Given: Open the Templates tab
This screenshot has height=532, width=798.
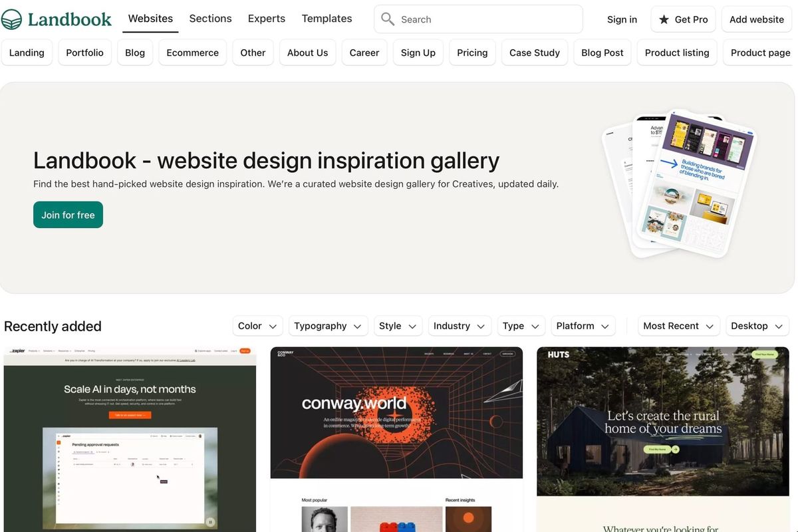Looking at the screenshot, I should 327,19.
